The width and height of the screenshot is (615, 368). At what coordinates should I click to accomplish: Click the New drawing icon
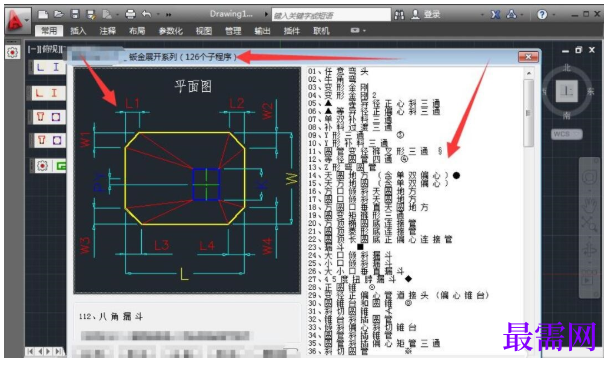tap(43, 15)
